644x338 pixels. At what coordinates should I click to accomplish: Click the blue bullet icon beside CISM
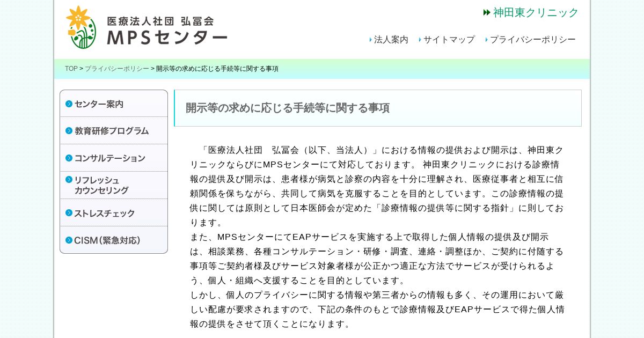click(x=69, y=240)
